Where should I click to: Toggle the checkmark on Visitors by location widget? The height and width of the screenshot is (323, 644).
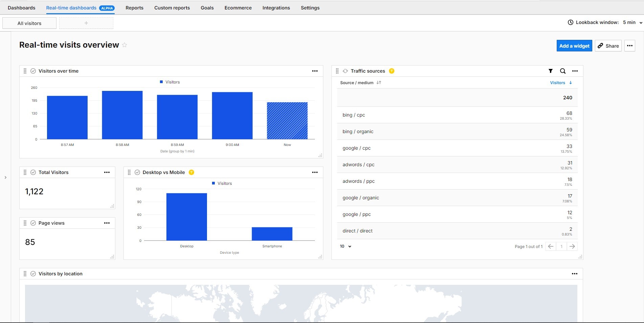(33, 274)
